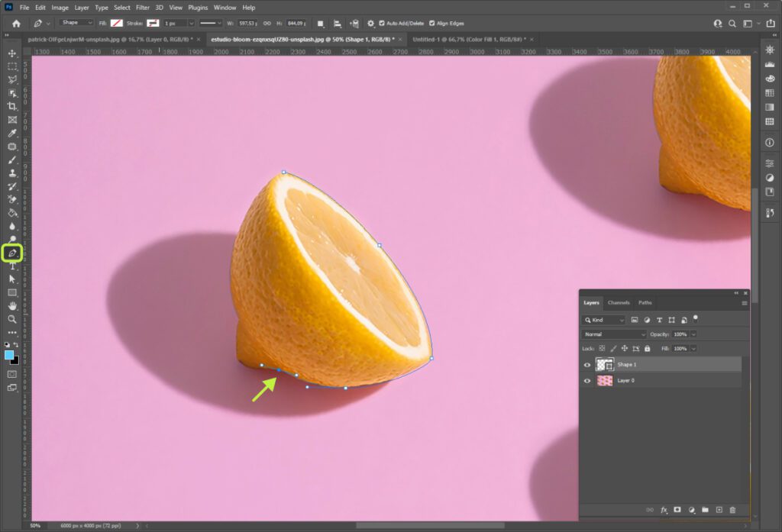Image resolution: width=782 pixels, height=532 pixels.
Task: Select the Eyedropper tool
Action: [12, 133]
